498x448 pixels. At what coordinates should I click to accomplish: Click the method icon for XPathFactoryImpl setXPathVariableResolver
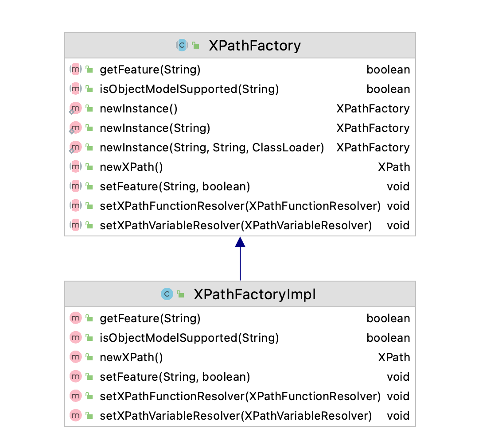(76, 416)
